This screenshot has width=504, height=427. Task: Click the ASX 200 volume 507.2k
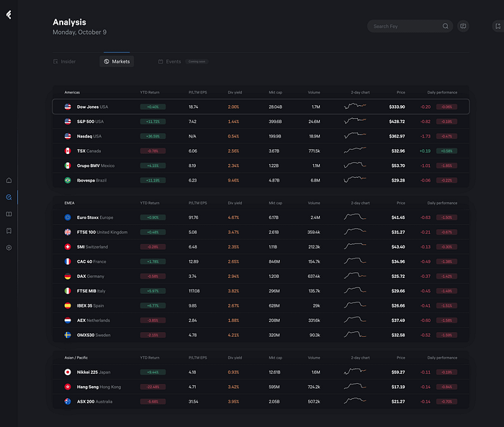(314, 402)
